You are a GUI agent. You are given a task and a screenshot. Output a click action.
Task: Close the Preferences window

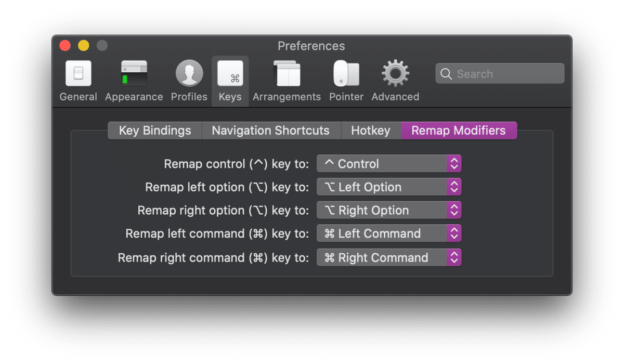coord(65,46)
